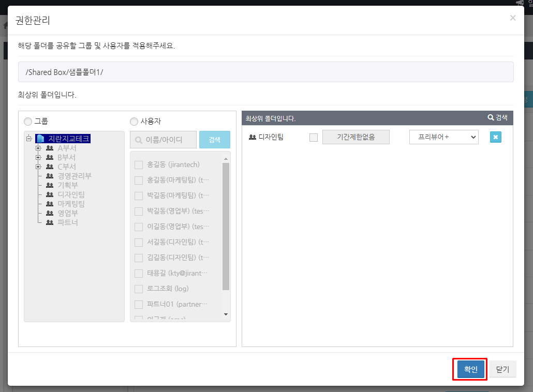Check the 박길동(마케팅팀) user checkbox

[139, 195]
